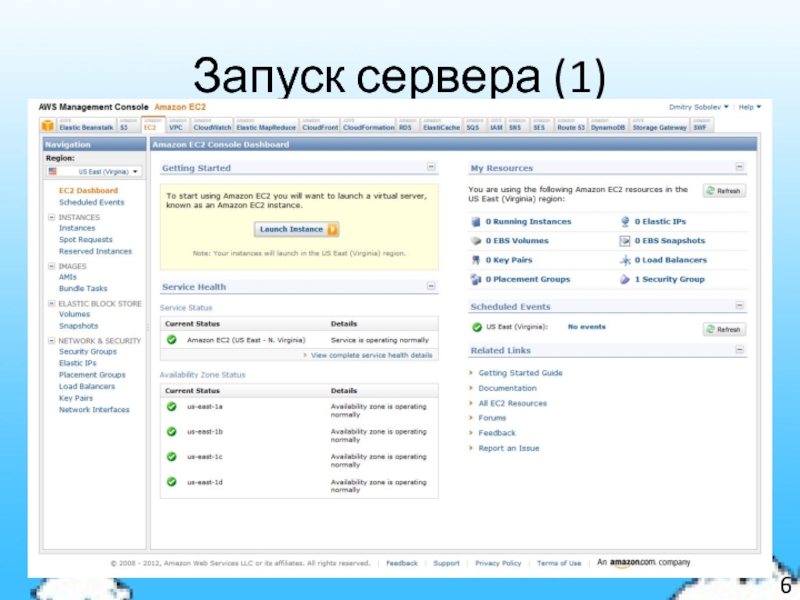
Task: Click the '1 Security Group' resource link
Action: click(x=669, y=279)
